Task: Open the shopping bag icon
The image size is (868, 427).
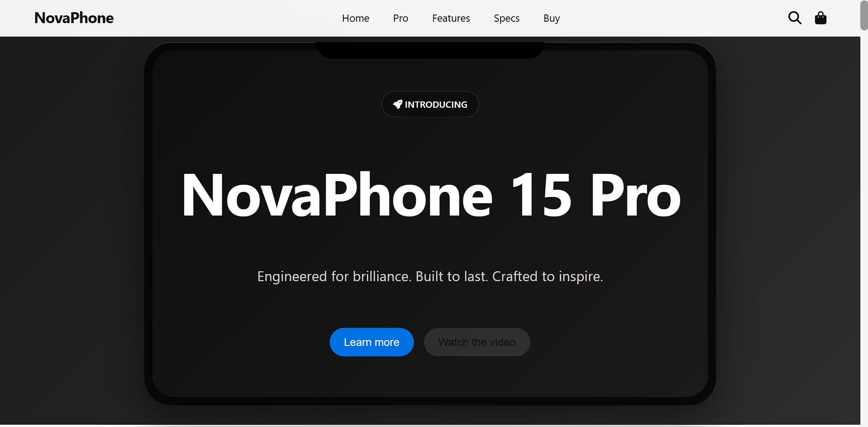Action: point(821,18)
